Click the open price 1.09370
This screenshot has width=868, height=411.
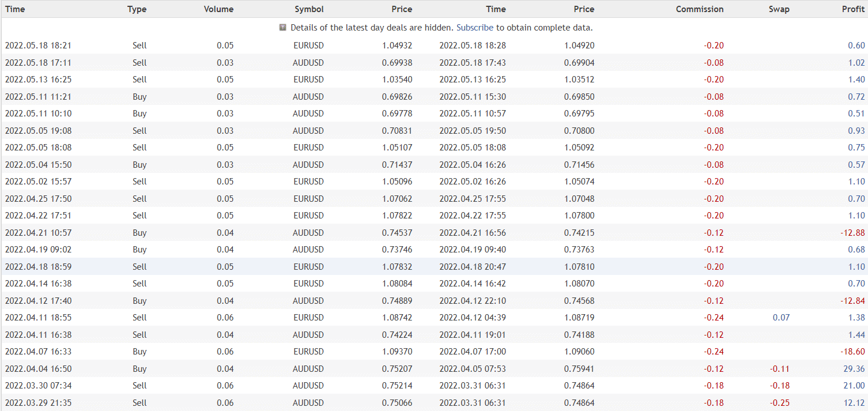click(x=397, y=352)
